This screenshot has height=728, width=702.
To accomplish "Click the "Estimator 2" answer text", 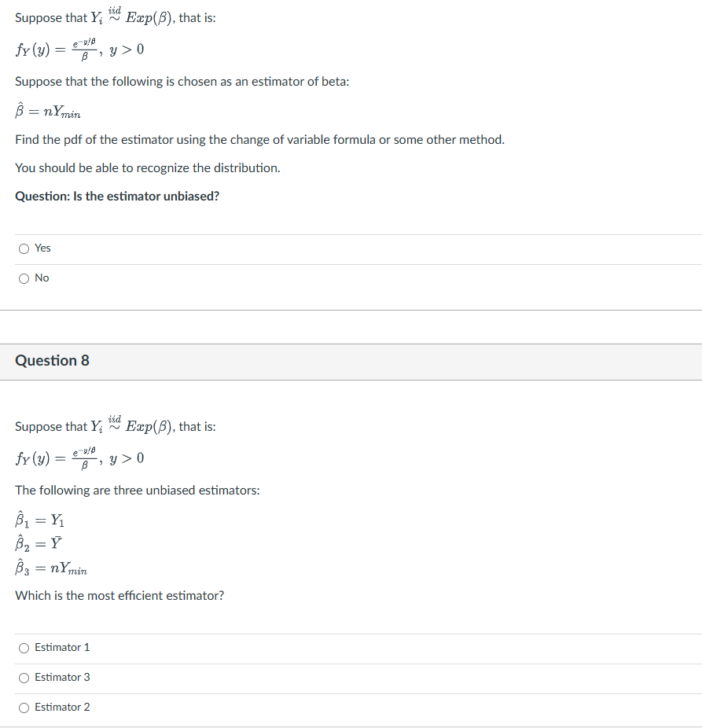I will (x=64, y=707).
